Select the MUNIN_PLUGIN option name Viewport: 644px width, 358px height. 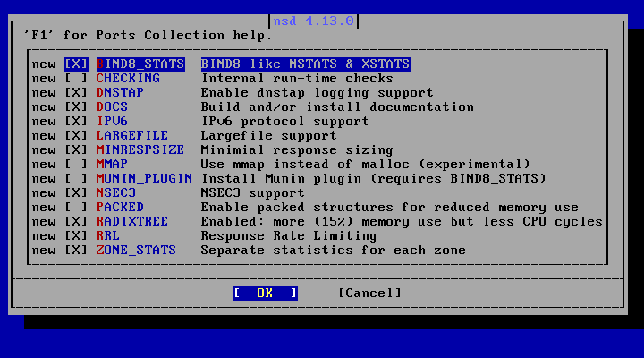point(144,179)
